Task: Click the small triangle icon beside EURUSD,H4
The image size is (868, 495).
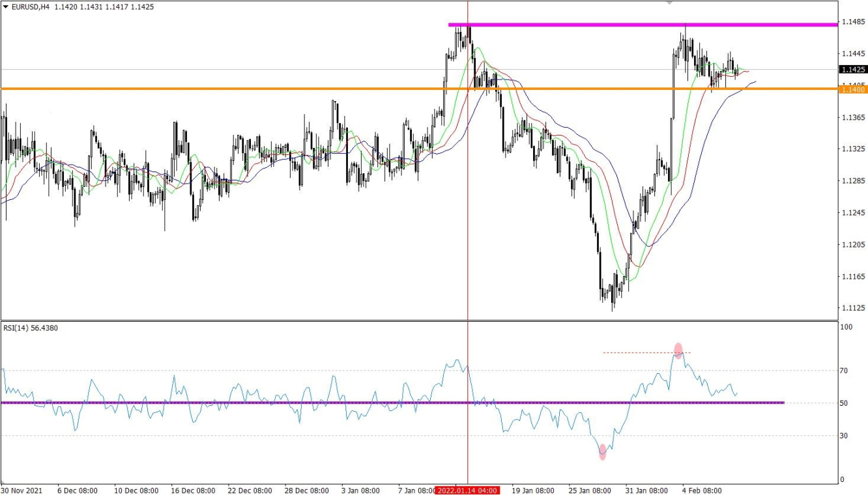Action: click(5, 7)
